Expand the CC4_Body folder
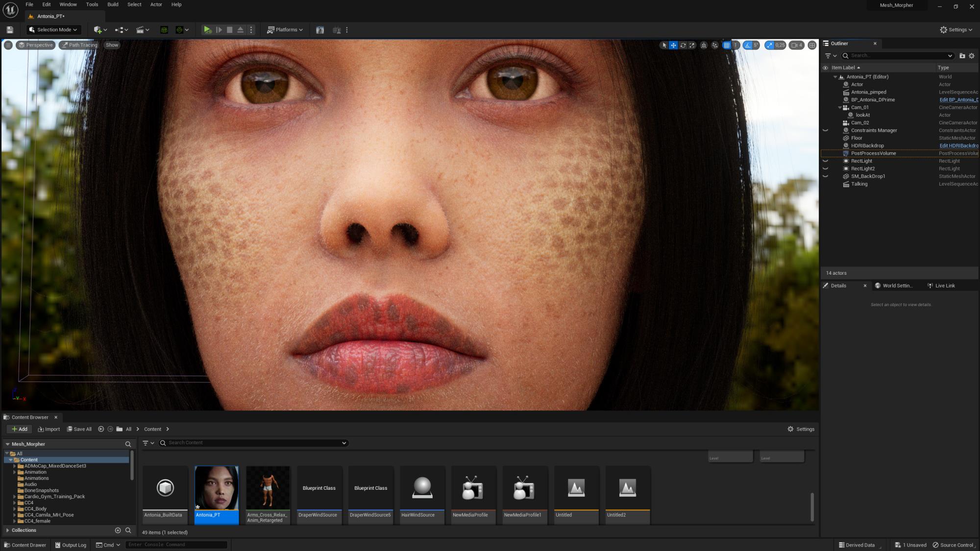The width and height of the screenshot is (980, 551). click(15, 509)
